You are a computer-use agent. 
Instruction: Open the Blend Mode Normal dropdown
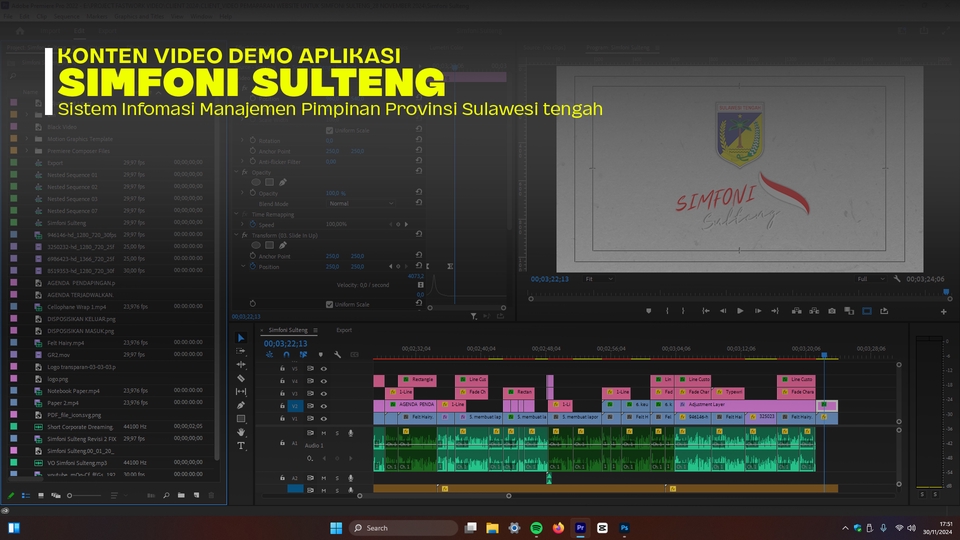point(361,203)
